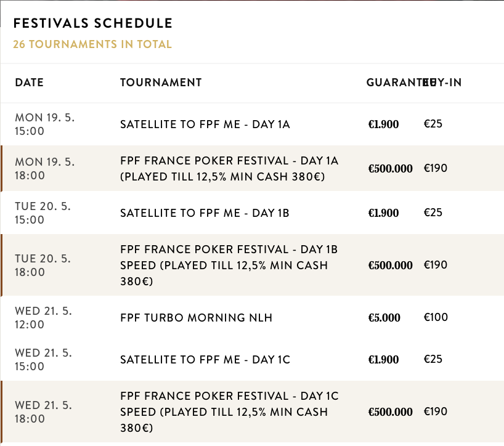Open FPF France Poker Festival - Day 1C Speed
The image size is (504, 446).
click(x=229, y=412)
